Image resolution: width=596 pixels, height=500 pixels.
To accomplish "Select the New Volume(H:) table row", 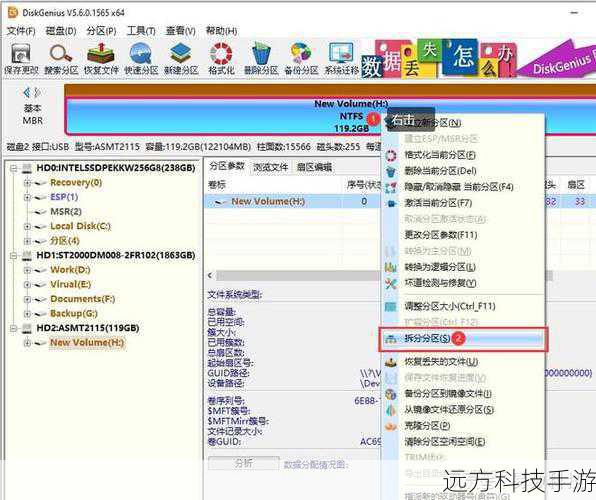I will pyautogui.click(x=293, y=202).
